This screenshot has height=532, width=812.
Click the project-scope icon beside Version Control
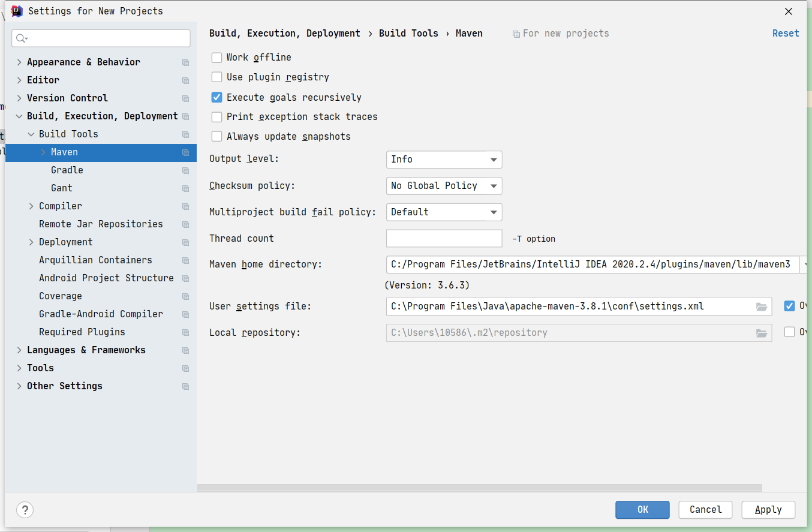pos(185,98)
